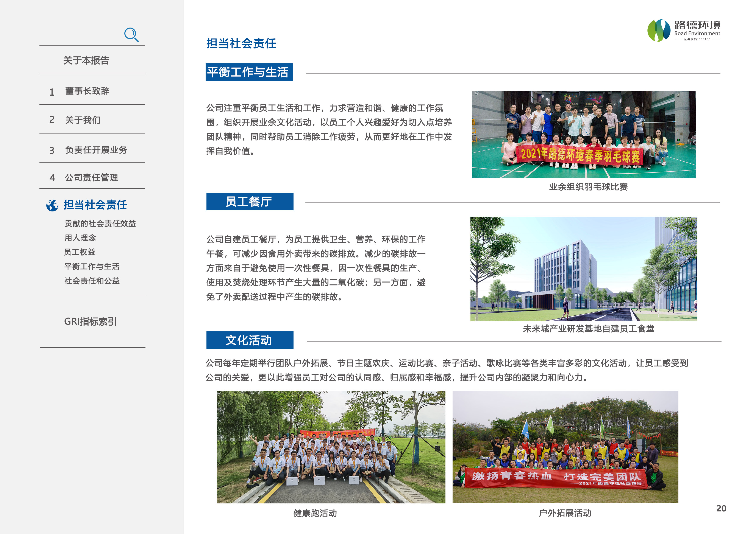The width and height of the screenshot is (756, 534).
Task: Select 平衡工作与生活 in sidebar list
Action: click(92, 267)
